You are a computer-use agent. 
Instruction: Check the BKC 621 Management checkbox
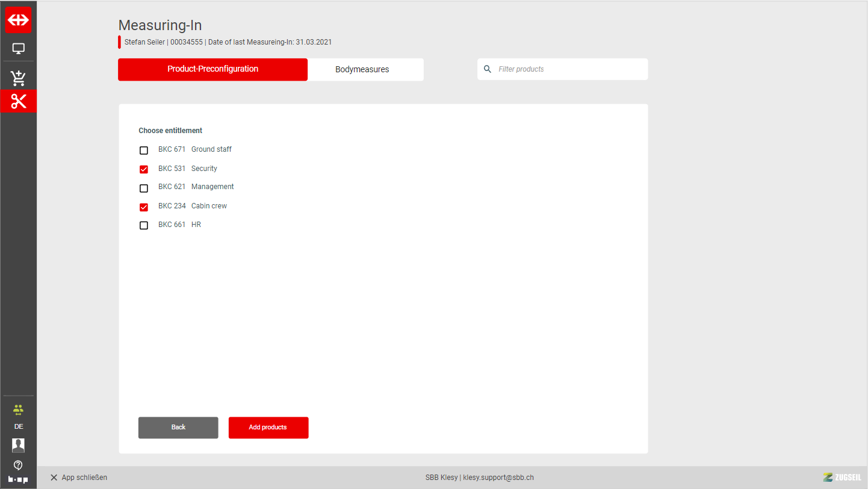click(144, 188)
